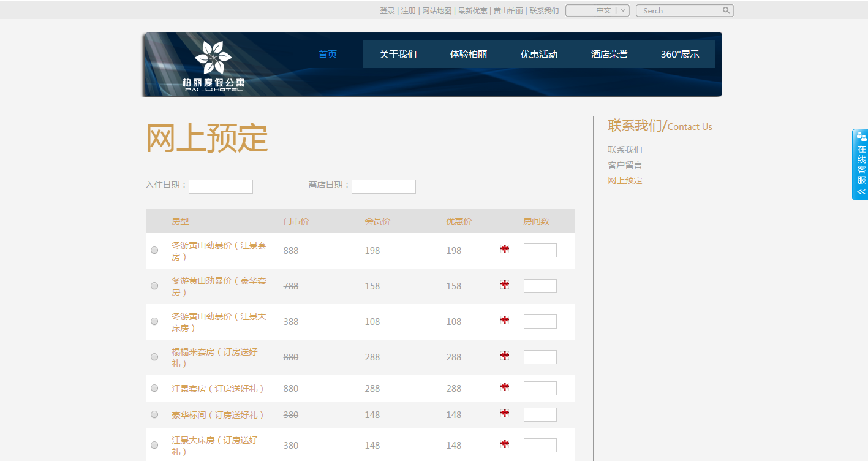Click the gift icon next to 冬游黄山劲暴价（江景套房）
This screenshot has width=868, height=461.
pyautogui.click(x=504, y=249)
